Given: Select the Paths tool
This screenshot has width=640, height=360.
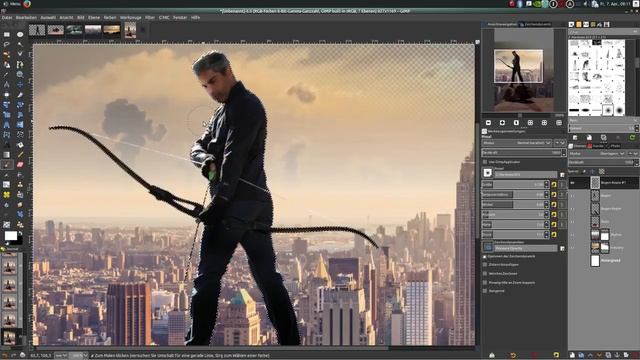Looking at the screenshot, I should pyautogui.click(x=20, y=64).
